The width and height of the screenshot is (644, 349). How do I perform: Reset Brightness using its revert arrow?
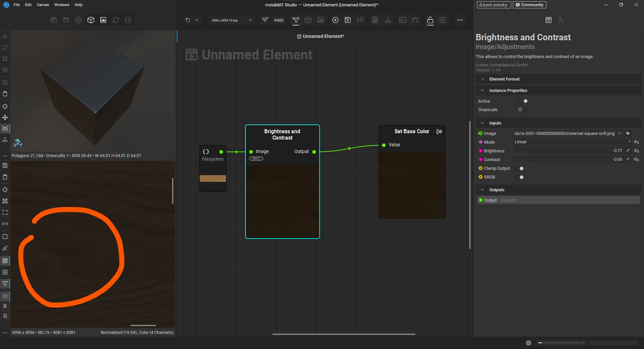click(636, 151)
